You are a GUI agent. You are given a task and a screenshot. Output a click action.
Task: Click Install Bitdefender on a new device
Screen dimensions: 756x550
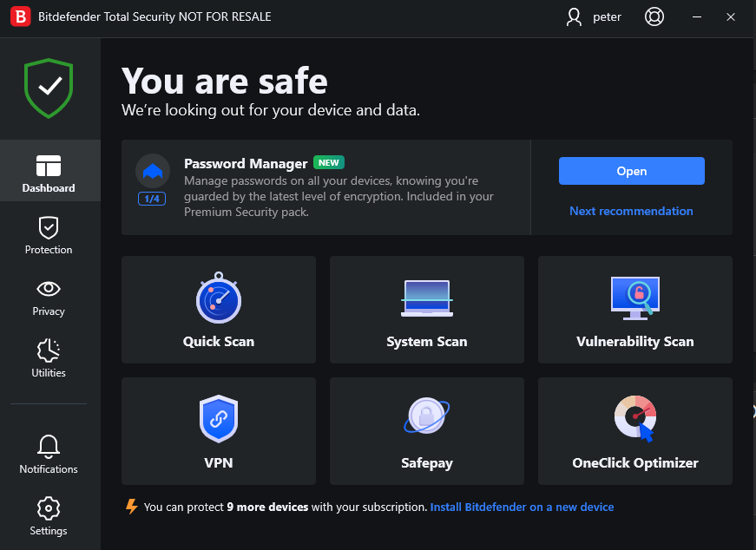click(x=522, y=507)
